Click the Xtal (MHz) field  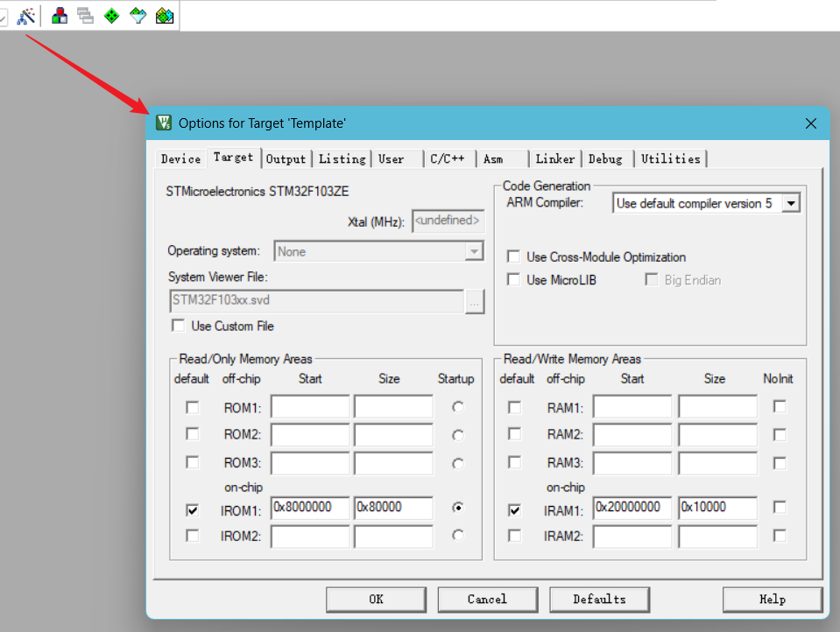pos(448,221)
